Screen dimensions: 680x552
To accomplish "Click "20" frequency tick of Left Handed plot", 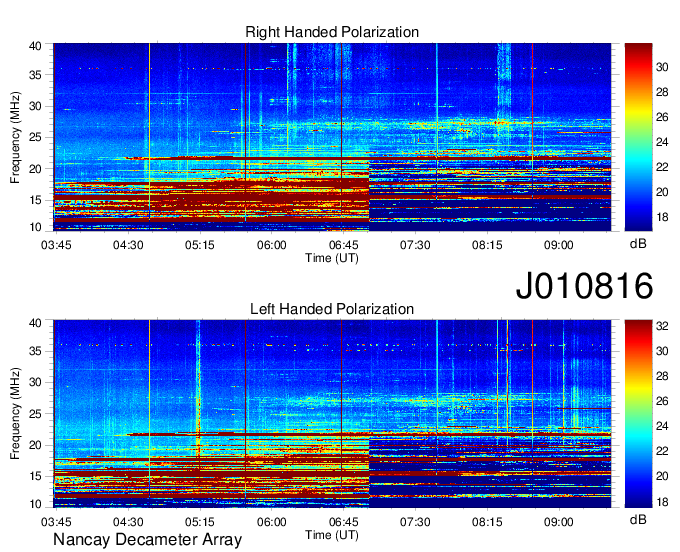I will [35, 445].
